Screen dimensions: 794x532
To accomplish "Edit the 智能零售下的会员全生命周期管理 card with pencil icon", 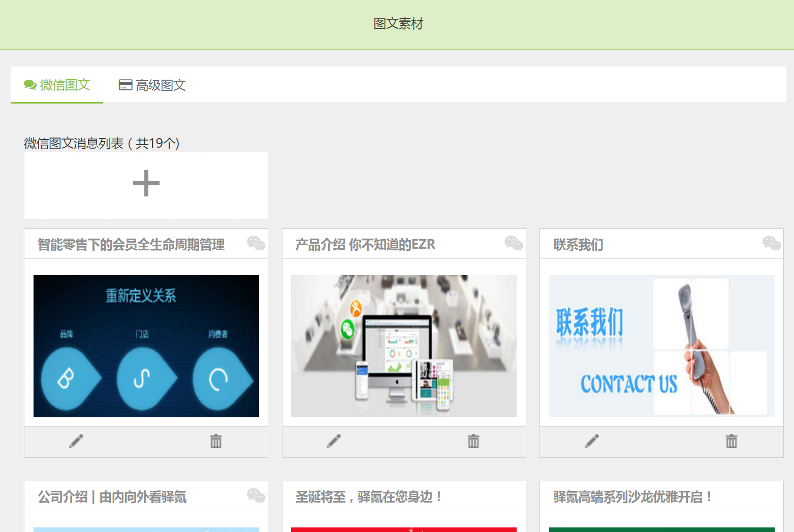I will point(76,441).
